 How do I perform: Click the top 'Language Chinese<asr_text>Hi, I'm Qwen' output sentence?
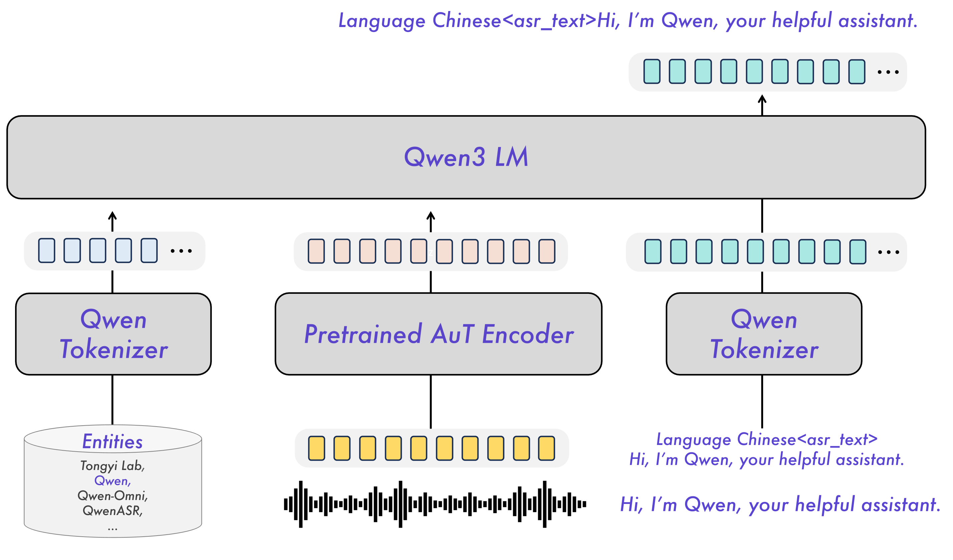(628, 21)
